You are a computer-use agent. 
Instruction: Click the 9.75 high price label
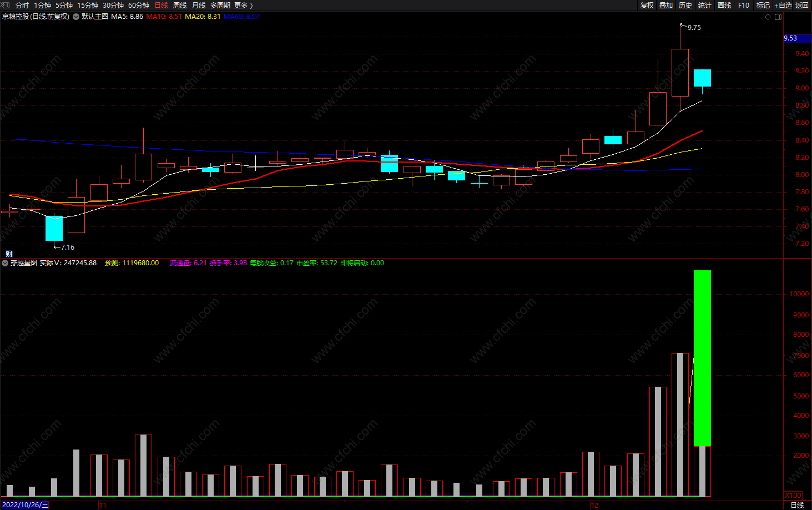(x=694, y=28)
